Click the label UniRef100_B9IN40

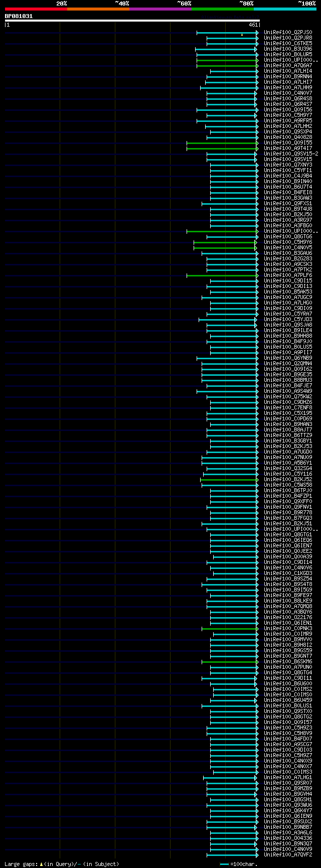pyautogui.click(x=288, y=181)
